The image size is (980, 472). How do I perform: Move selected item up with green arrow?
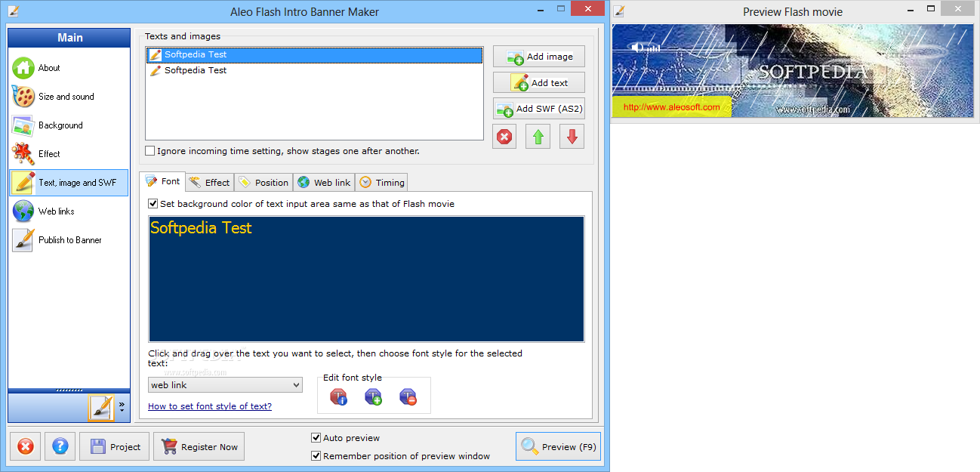tap(538, 137)
